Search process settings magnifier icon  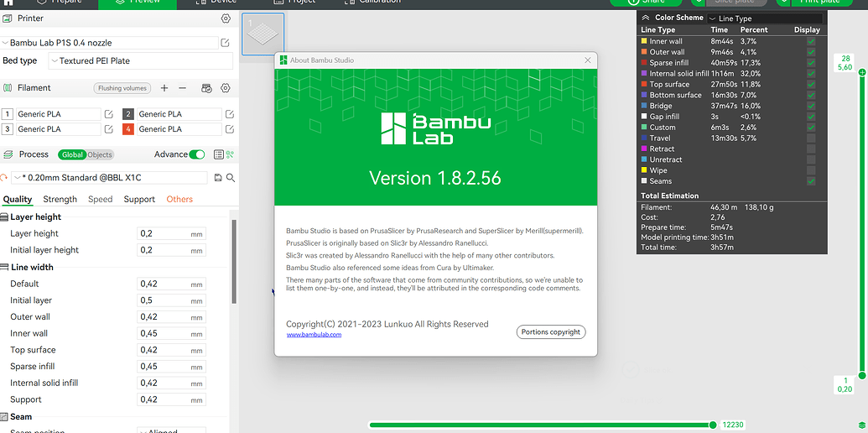click(x=231, y=178)
